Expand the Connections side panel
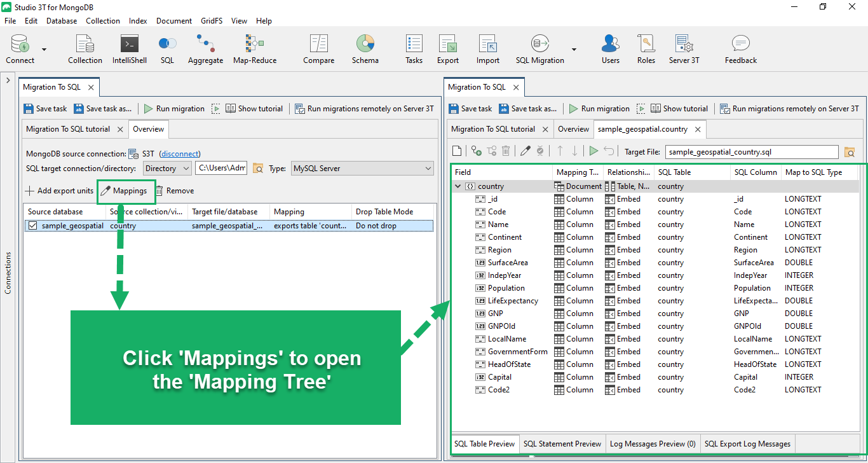The width and height of the screenshot is (868, 463). point(8,81)
